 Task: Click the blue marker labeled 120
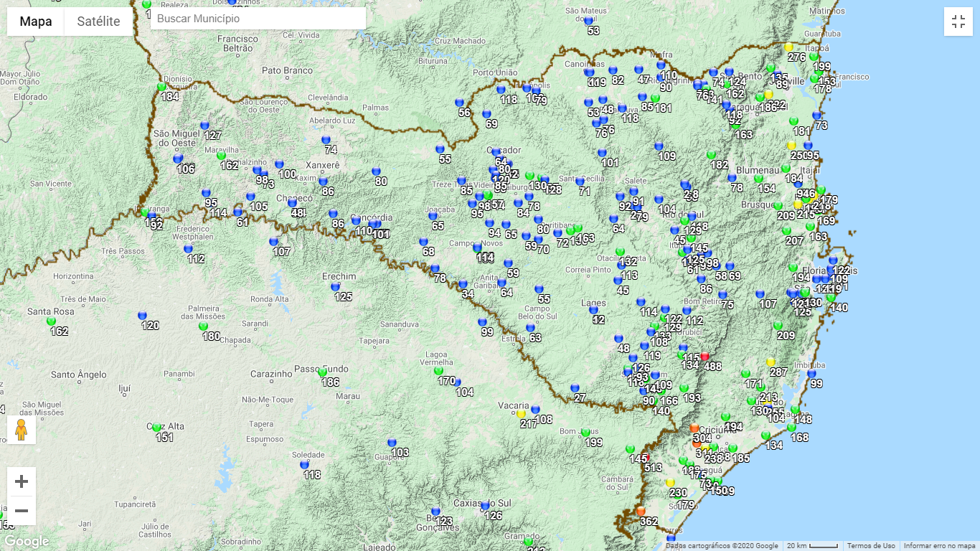pyautogui.click(x=142, y=315)
